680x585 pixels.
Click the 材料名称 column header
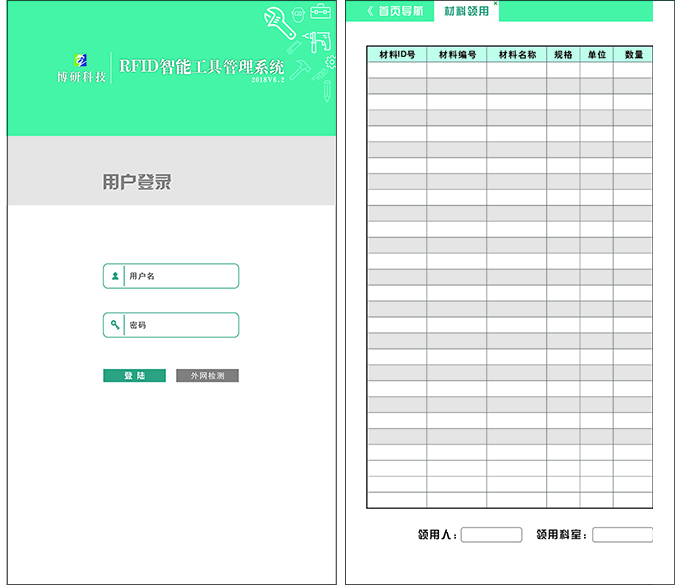(517, 55)
